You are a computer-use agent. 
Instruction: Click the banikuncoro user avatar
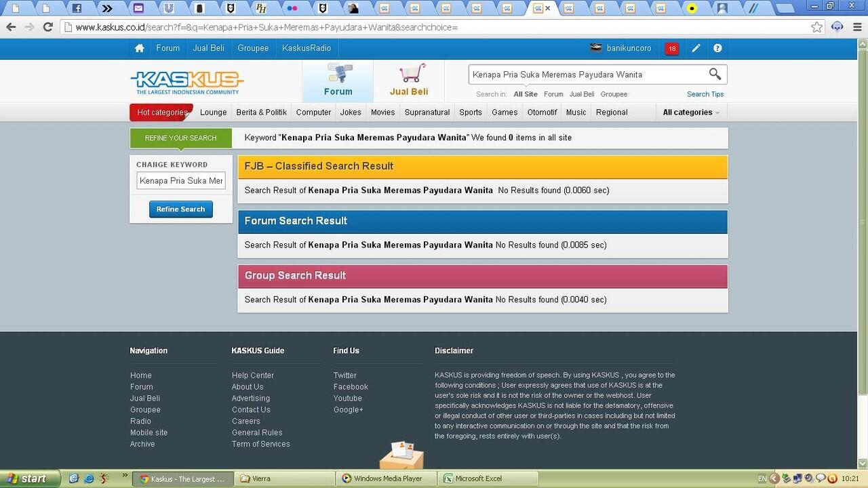tap(595, 48)
